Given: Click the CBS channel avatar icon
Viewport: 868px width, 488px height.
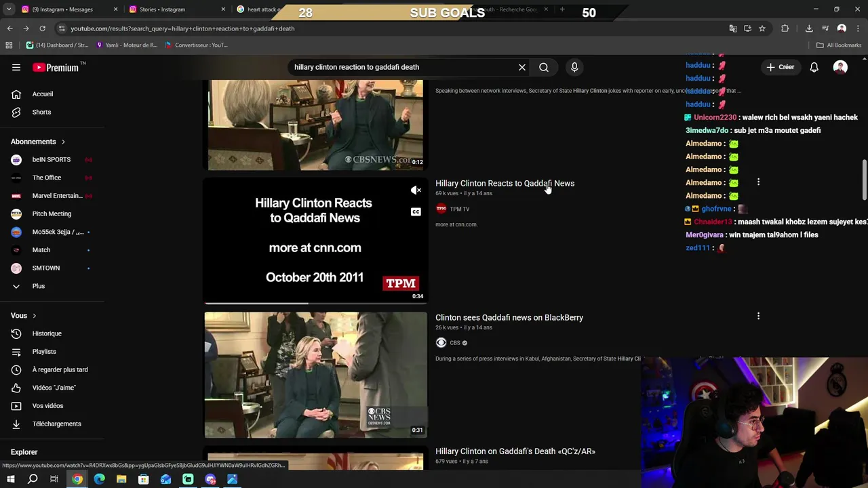Looking at the screenshot, I should coord(441,343).
